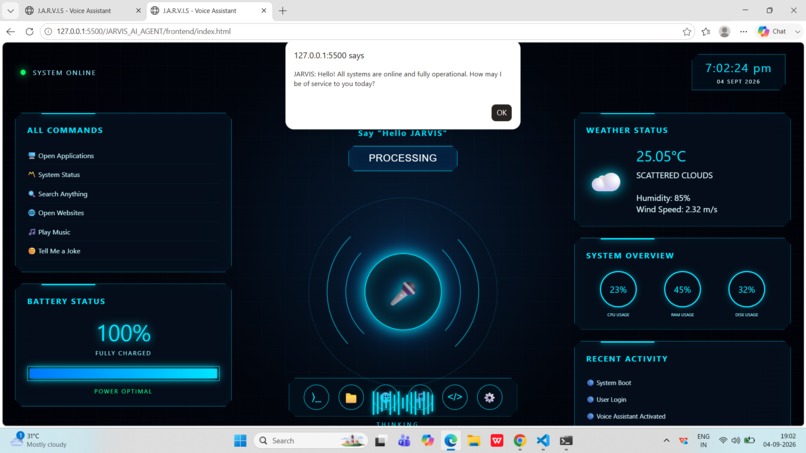Select the System Status command
Viewport: 806px width, 453px height.
coord(54,175)
